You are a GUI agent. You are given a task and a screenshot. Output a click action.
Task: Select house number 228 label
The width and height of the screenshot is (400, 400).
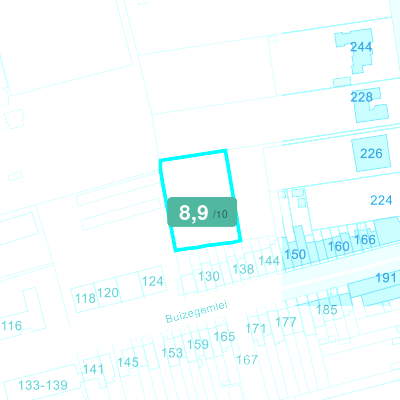pos(361,97)
